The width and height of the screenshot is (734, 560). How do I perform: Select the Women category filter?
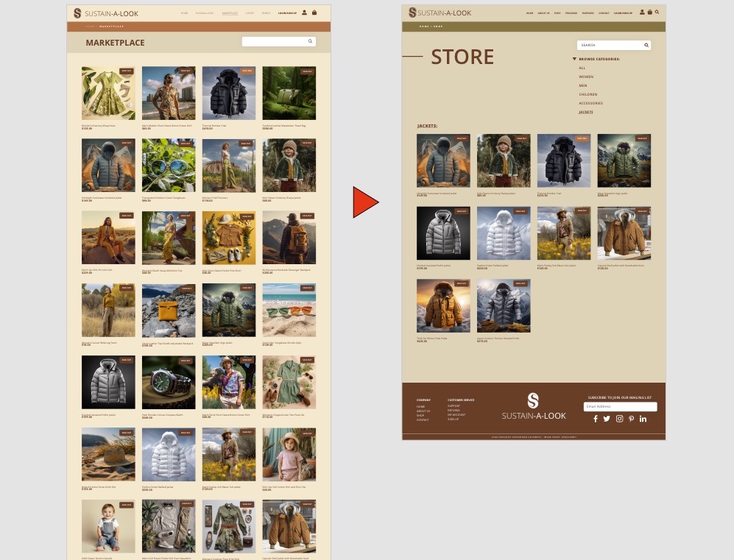pos(586,77)
